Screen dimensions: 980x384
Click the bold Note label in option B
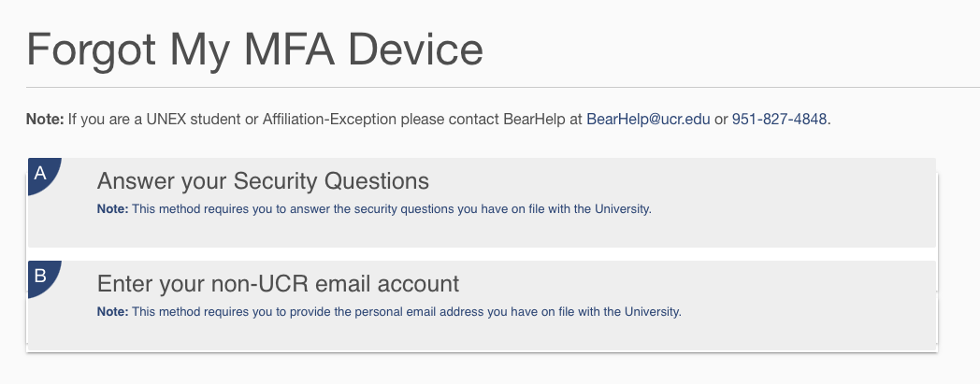coord(112,311)
